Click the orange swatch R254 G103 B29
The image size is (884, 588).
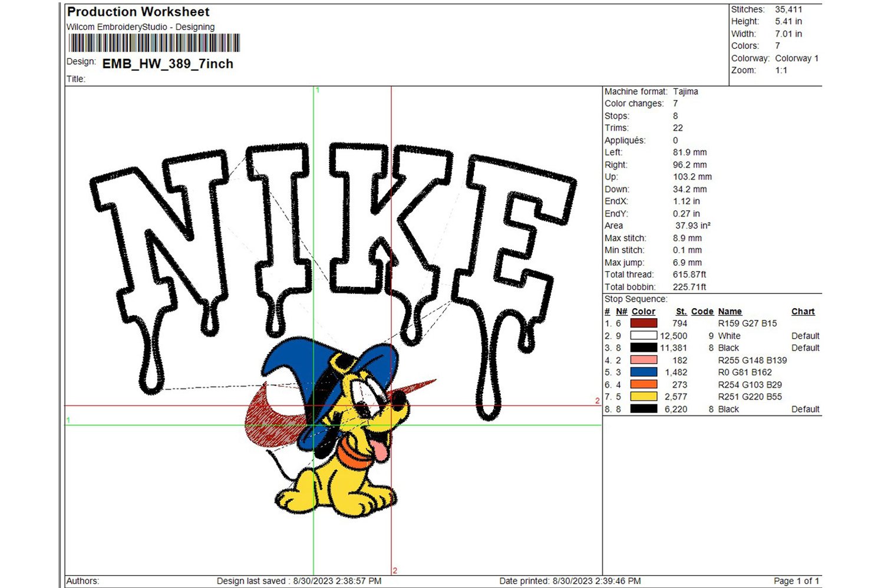(x=644, y=385)
